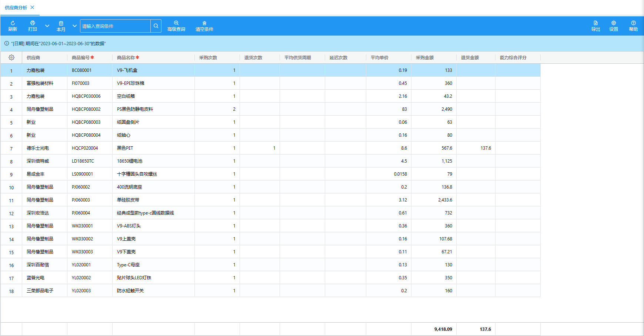The width and height of the screenshot is (644, 336).
Task: Click the query condition input field
Action: pyautogui.click(x=115, y=26)
